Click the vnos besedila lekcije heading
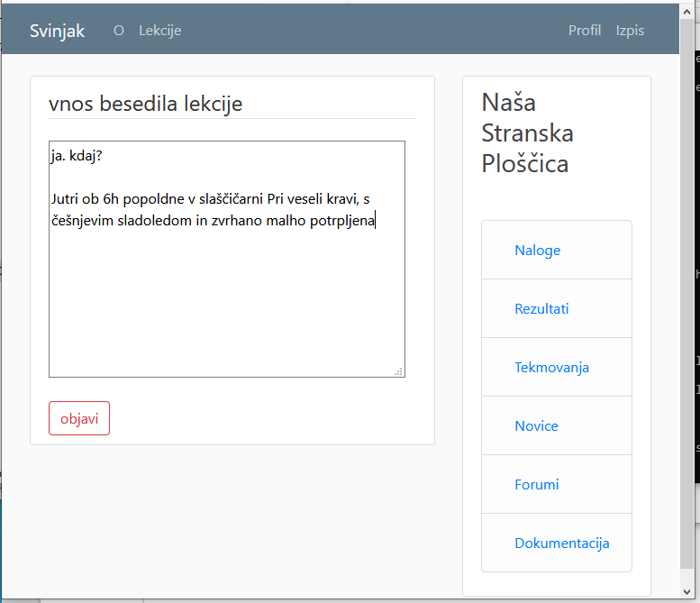Image resolution: width=700 pixels, height=603 pixels. click(x=146, y=104)
